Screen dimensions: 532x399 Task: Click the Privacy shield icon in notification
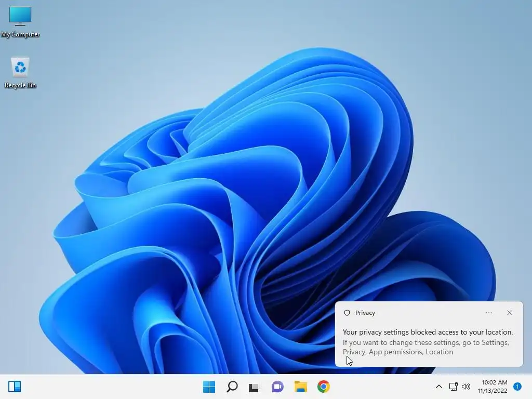tap(347, 313)
